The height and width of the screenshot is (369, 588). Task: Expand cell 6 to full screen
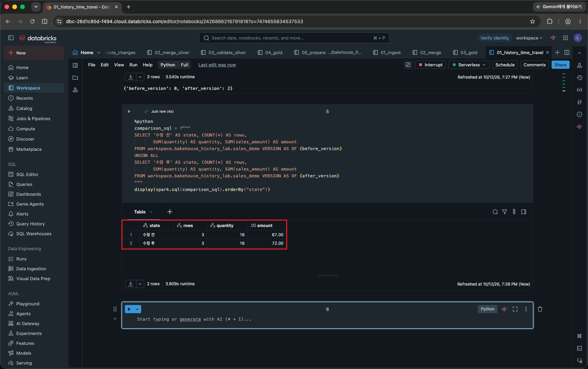515,309
